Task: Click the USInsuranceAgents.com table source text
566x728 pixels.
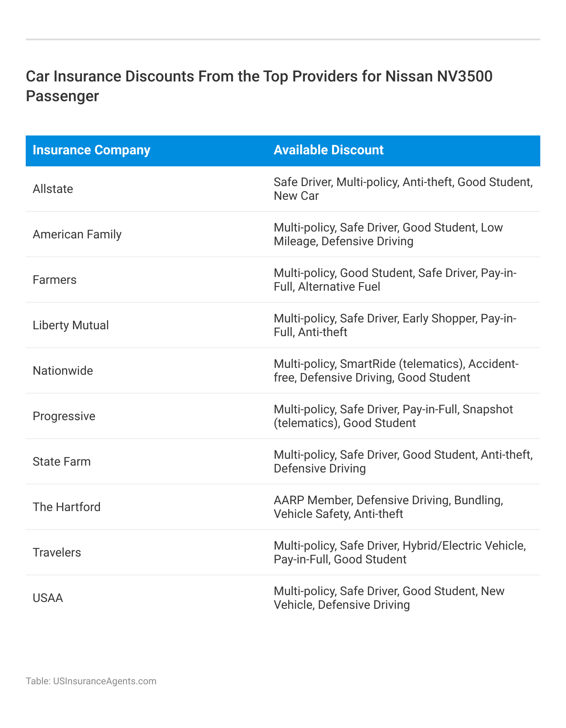Action: point(91,681)
